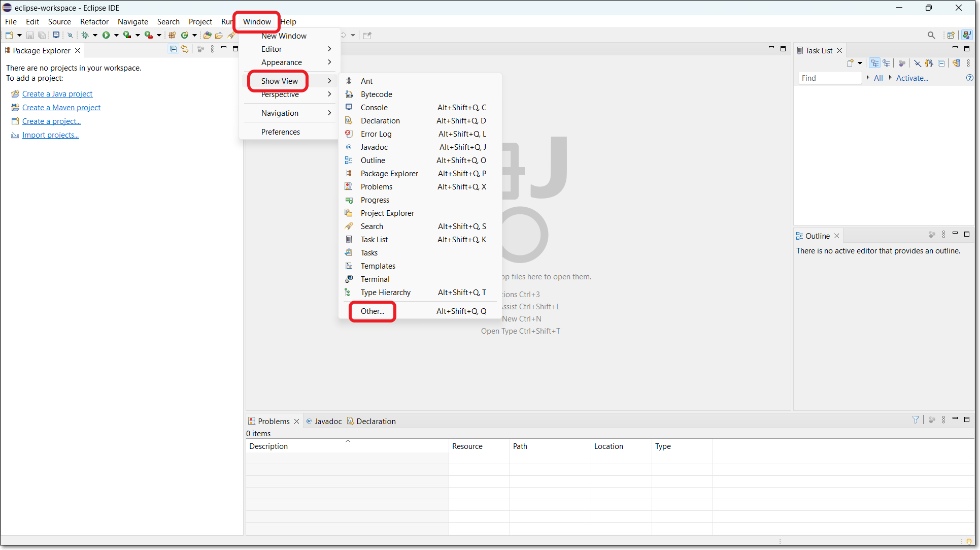Viewport: 980px width, 550px height.
Task: Click the Problems view filter icon
Action: 916,419
